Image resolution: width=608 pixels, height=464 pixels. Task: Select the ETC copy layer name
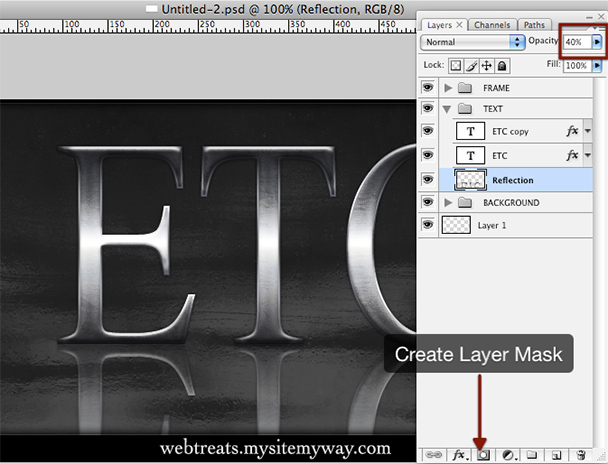(510, 131)
